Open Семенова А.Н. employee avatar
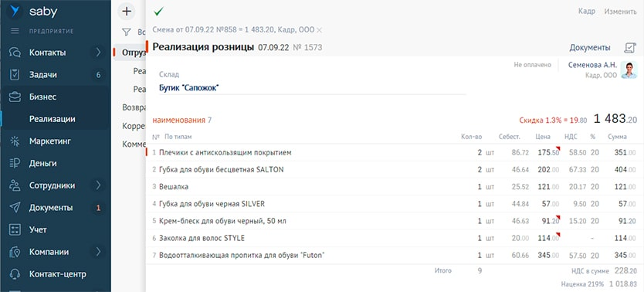Image resolution: width=644 pixels, height=292 pixels. click(x=629, y=70)
